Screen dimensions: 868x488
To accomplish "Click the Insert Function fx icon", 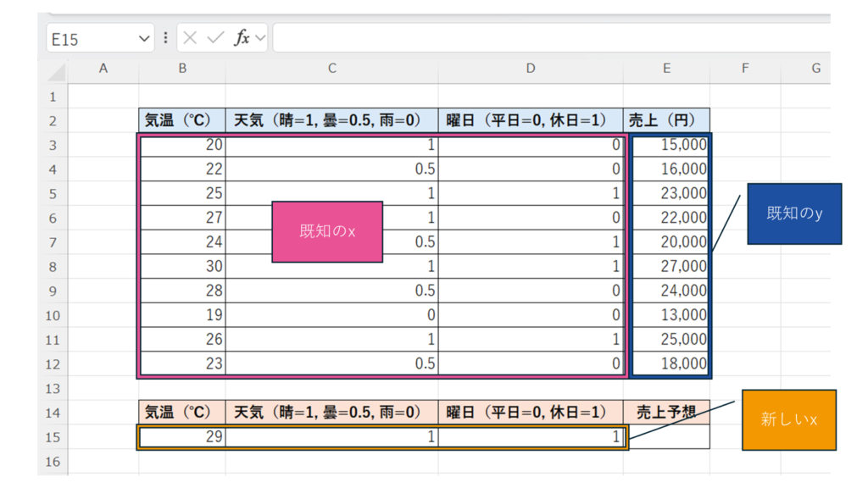I will click(242, 38).
